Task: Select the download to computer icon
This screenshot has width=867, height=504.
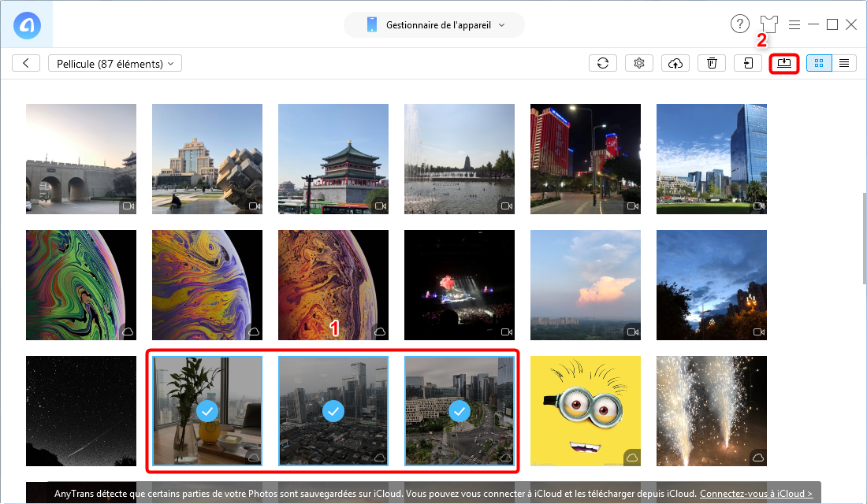Action: pos(784,63)
